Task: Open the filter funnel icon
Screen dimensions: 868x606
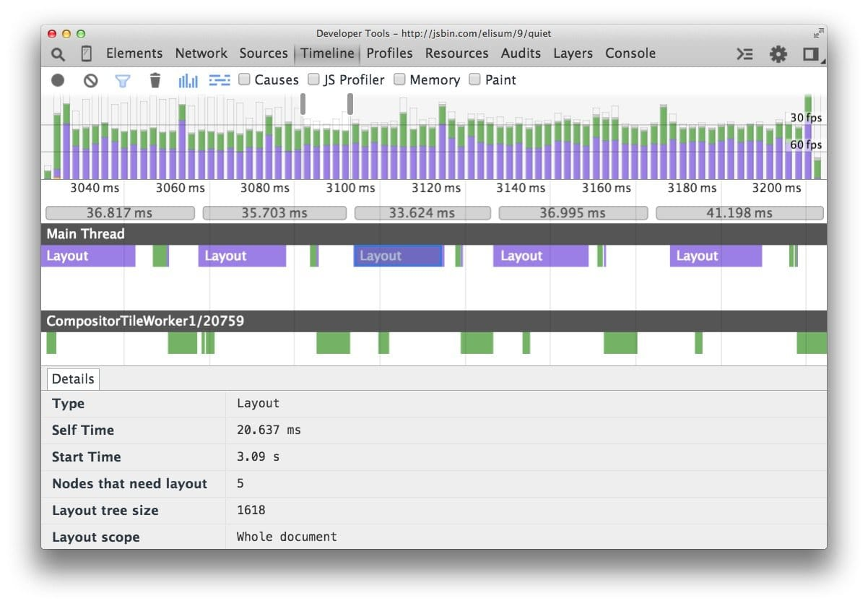Action: [x=123, y=80]
